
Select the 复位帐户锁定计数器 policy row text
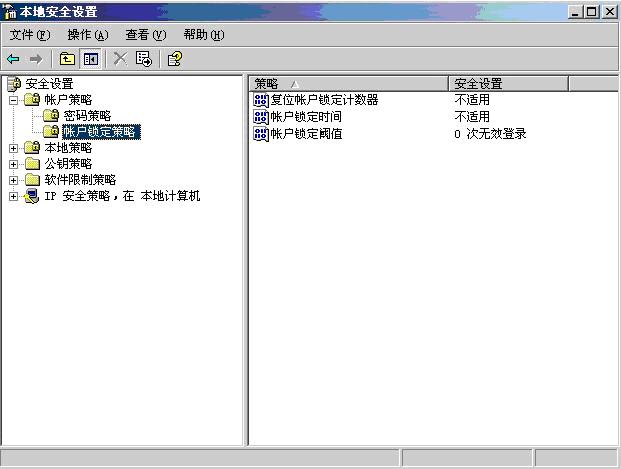324,100
